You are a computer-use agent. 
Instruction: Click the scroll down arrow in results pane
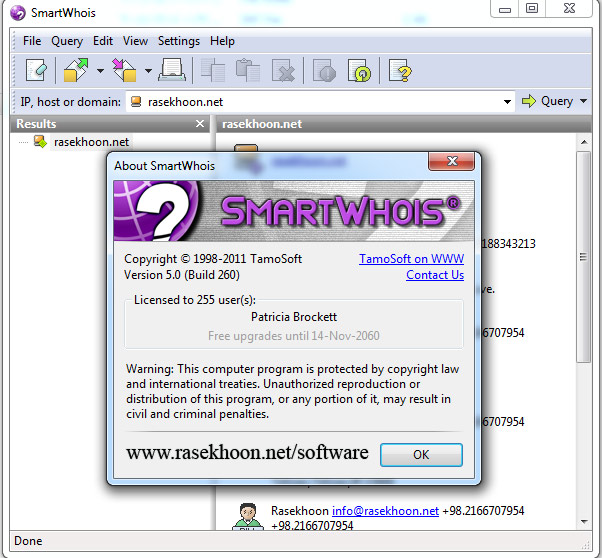tap(584, 522)
